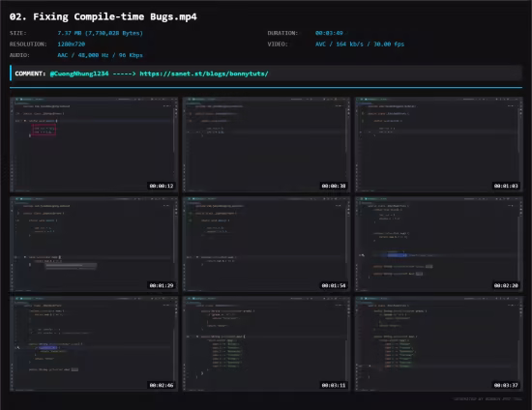Click the duration value 00:03:49
Screen dimensions: 532x410
point(329,33)
